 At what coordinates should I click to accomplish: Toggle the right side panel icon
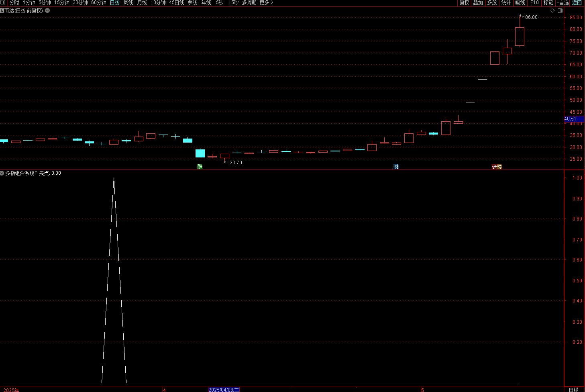[x=560, y=11]
